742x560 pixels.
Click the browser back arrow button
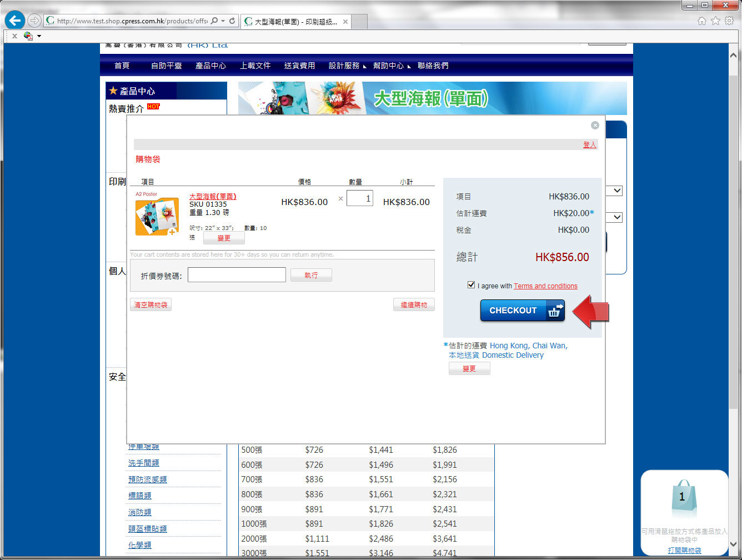[x=15, y=21]
